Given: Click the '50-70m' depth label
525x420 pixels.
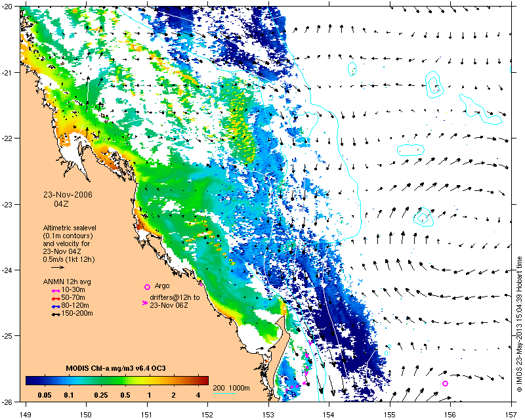Looking at the screenshot, I should click(x=73, y=298).
